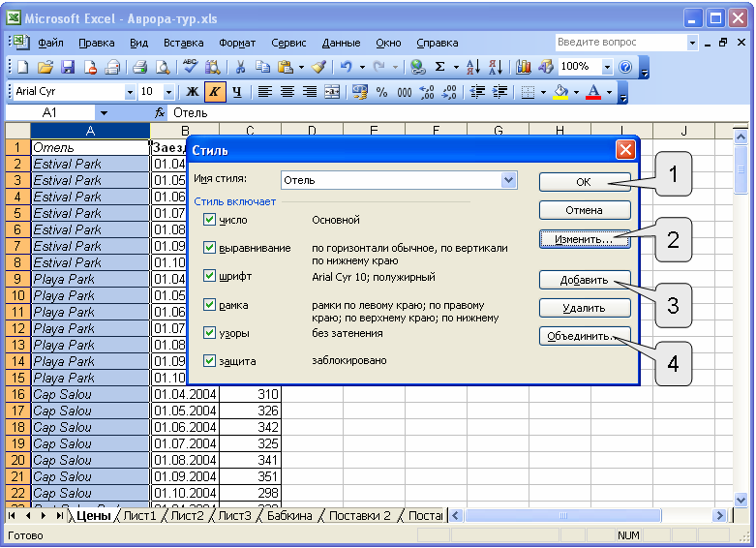
Task: Click the New workbook icon
Action: 22,67
